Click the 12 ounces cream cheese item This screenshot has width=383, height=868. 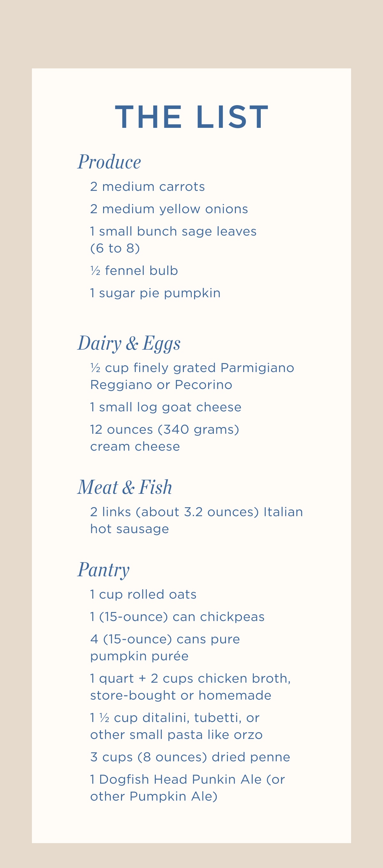[165, 438]
